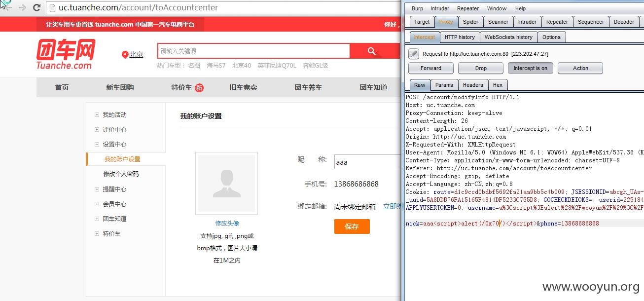644x301 pixels.
Task: Open 首页 in navigation bar
Action: tap(62, 87)
